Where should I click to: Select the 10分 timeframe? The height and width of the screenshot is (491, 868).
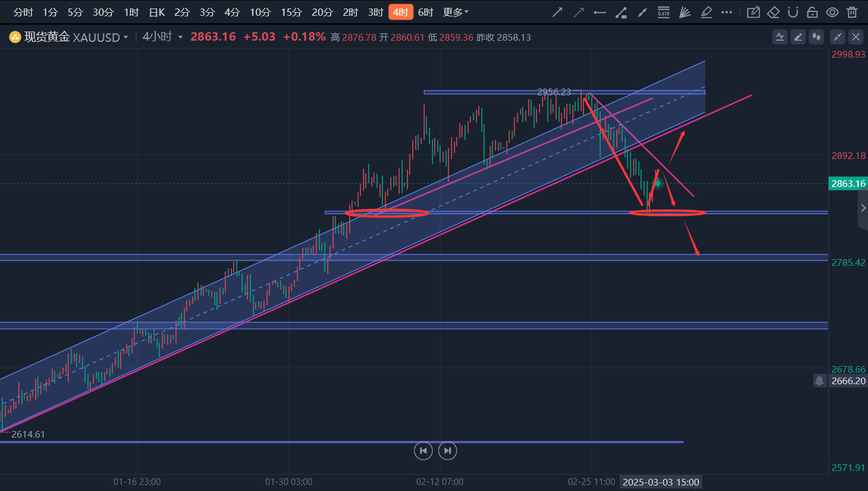tap(260, 12)
